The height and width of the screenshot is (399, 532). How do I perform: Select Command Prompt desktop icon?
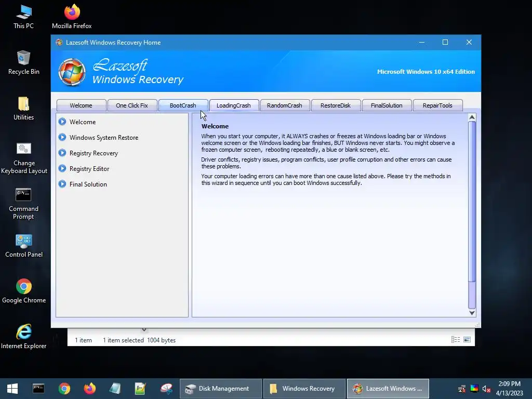pos(23,204)
